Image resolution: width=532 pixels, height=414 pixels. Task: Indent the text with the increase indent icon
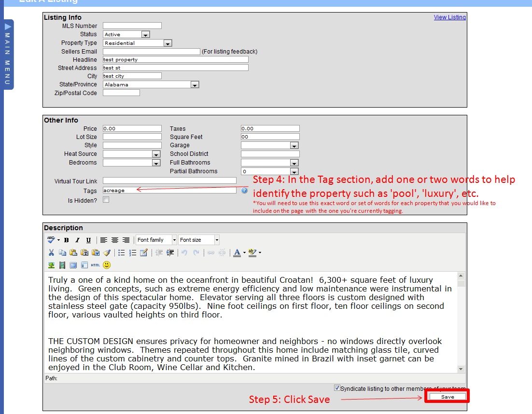(x=170, y=253)
